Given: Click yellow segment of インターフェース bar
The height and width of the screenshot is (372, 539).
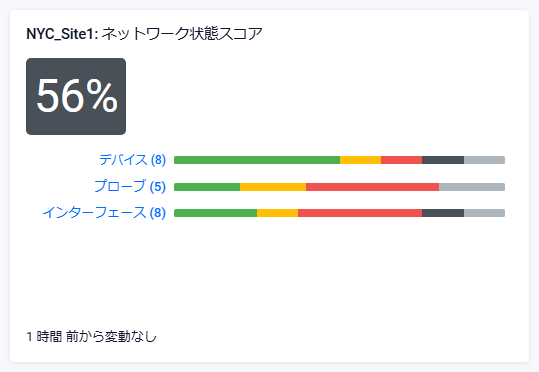Looking at the screenshot, I should tap(277, 213).
